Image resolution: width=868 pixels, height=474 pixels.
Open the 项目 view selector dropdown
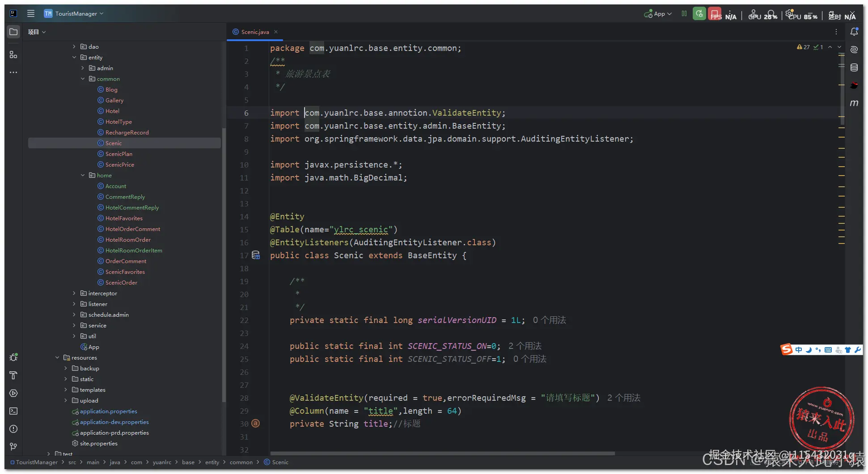pyautogui.click(x=37, y=32)
